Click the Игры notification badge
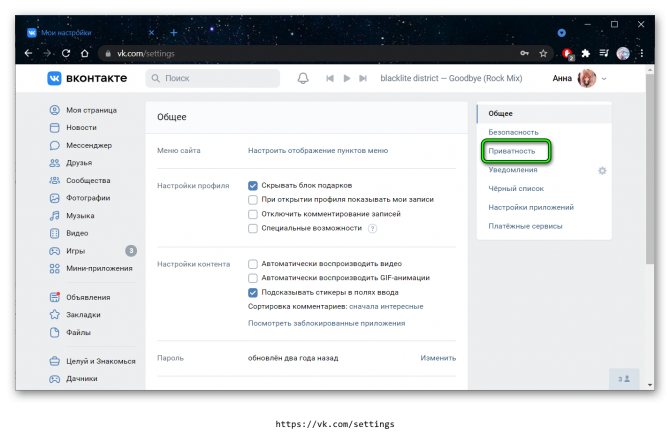This screenshot has height=443, width=670. pyautogui.click(x=131, y=251)
